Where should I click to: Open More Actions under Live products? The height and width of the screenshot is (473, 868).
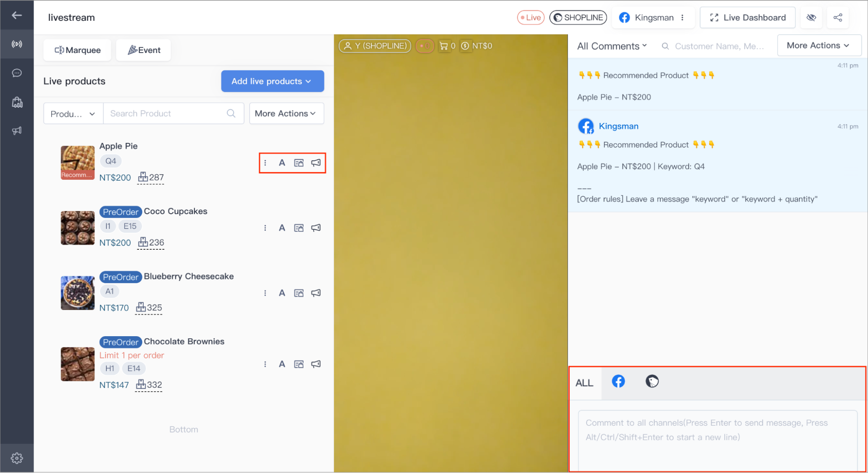point(286,113)
